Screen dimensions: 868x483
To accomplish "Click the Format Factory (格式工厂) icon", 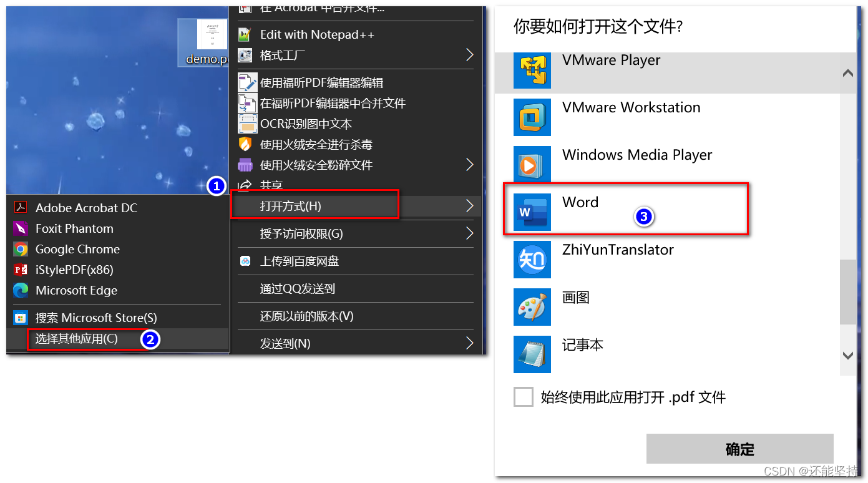I will (x=246, y=56).
